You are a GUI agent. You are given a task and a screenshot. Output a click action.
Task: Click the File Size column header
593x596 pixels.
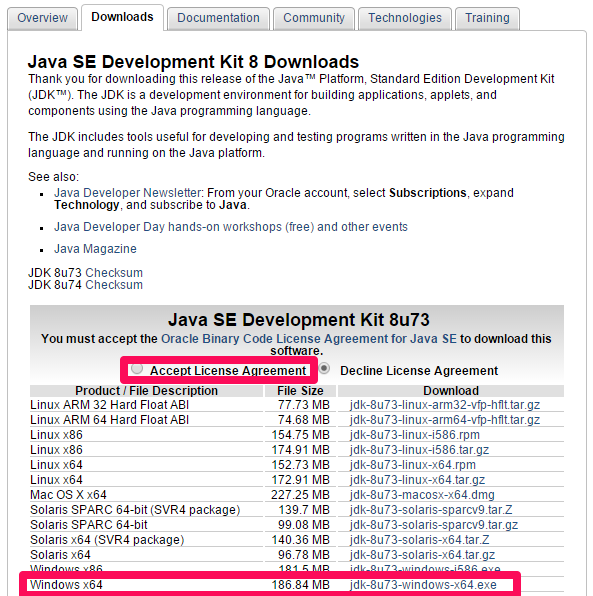pyautogui.click(x=300, y=391)
